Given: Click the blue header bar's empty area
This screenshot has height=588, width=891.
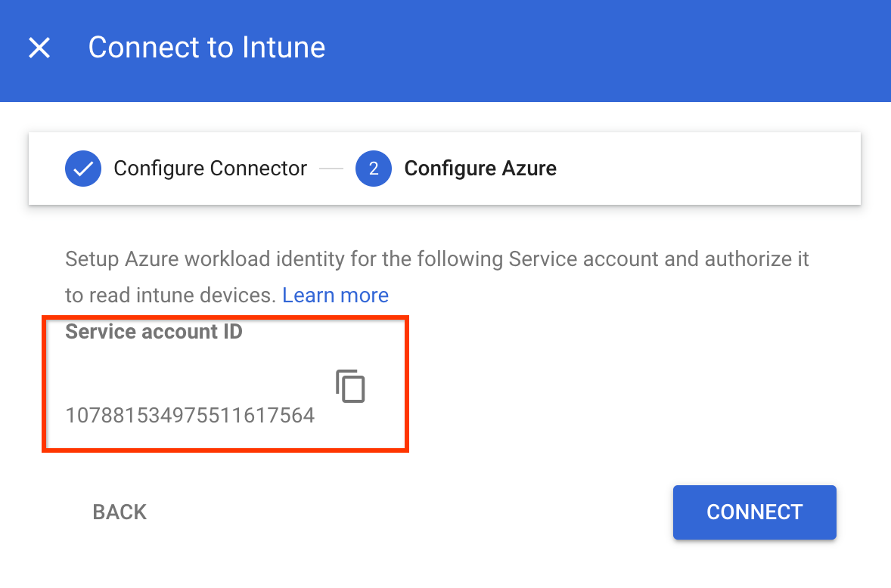Looking at the screenshot, I should 605,50.
